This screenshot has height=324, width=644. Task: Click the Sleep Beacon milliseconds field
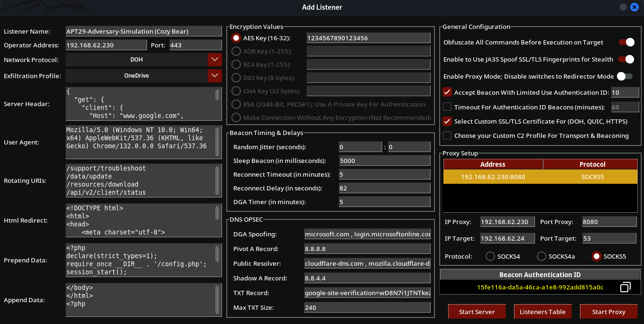coord(385,161)
